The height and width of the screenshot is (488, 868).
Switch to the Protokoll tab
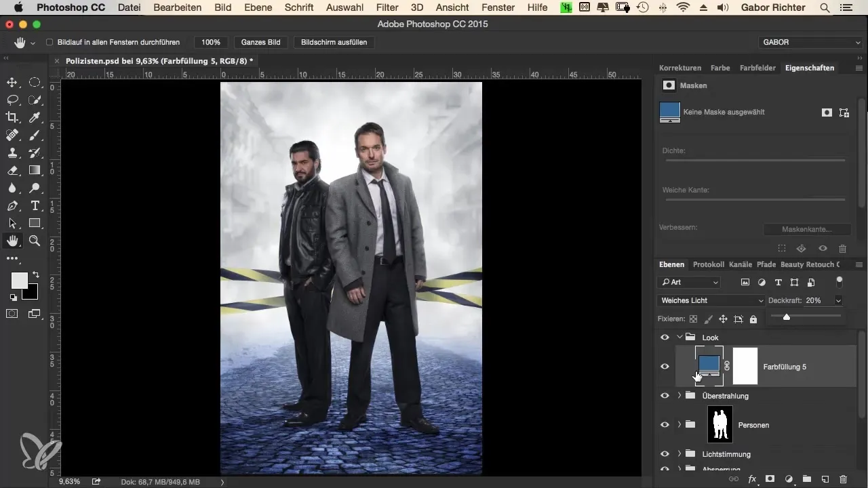(709, 264)
